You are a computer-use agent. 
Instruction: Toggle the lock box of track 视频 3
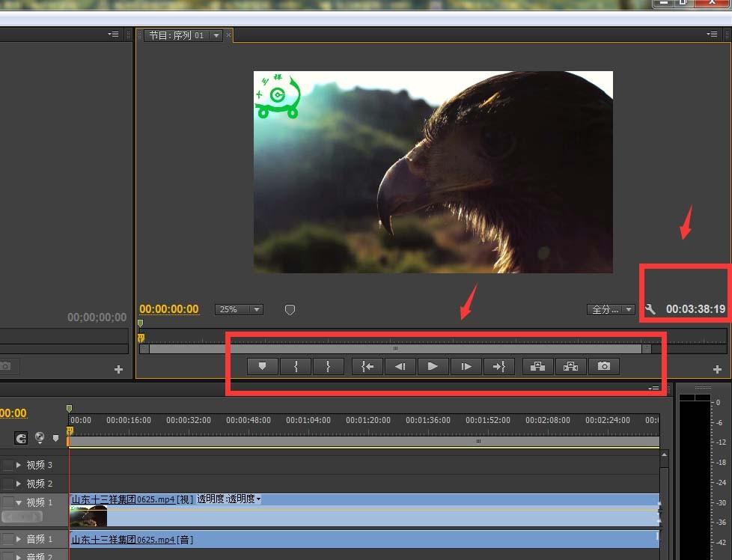tap(8, 465)
